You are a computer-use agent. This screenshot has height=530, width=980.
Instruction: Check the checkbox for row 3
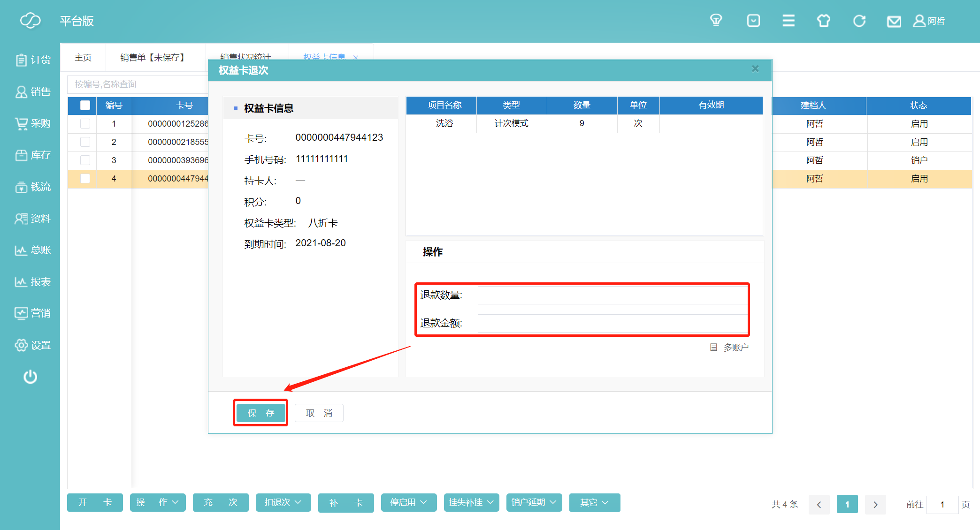click(85, 160)
